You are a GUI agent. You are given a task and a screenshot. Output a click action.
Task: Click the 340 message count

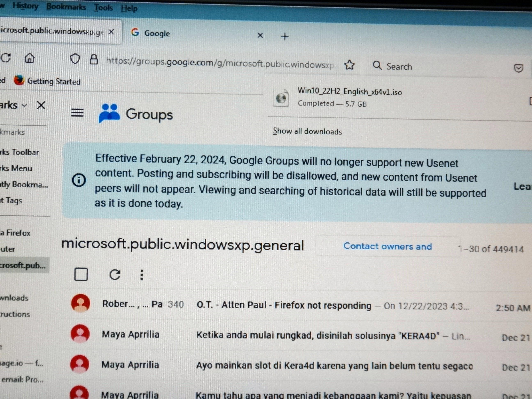click(x=176, y=304)
